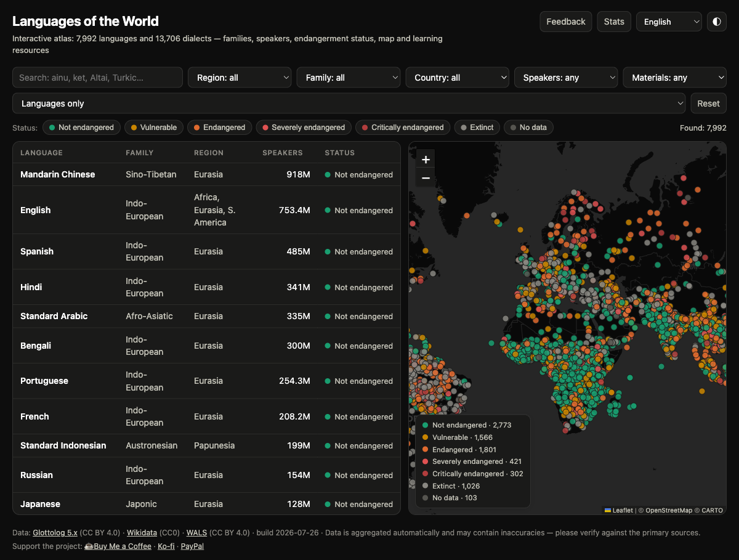Toggle the Critically endangered status filter

point(403,128)
